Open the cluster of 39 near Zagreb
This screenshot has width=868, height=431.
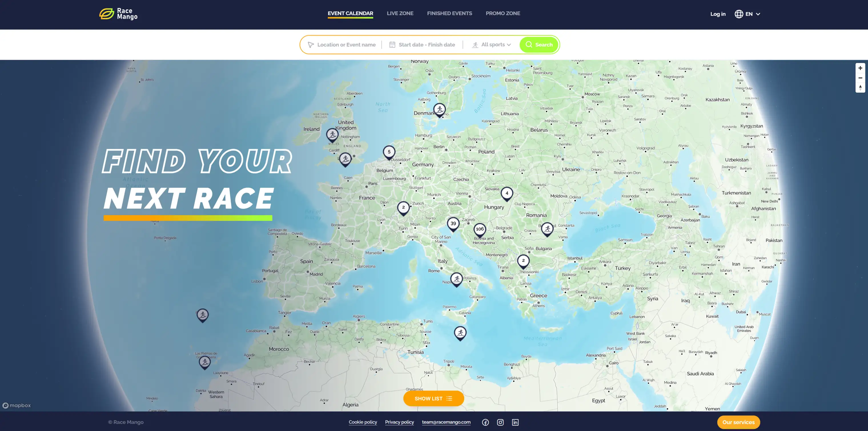(453, 224)
